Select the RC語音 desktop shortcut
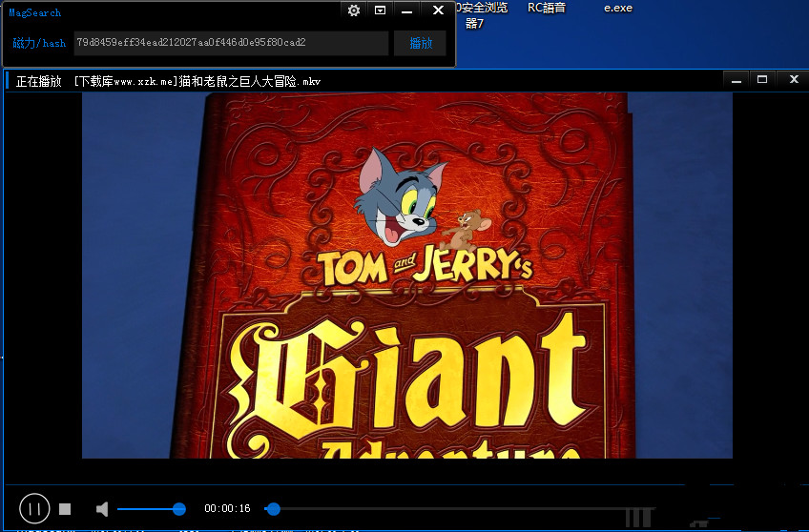The height and width of the screenshot is (532, 809). pos(547,8)
